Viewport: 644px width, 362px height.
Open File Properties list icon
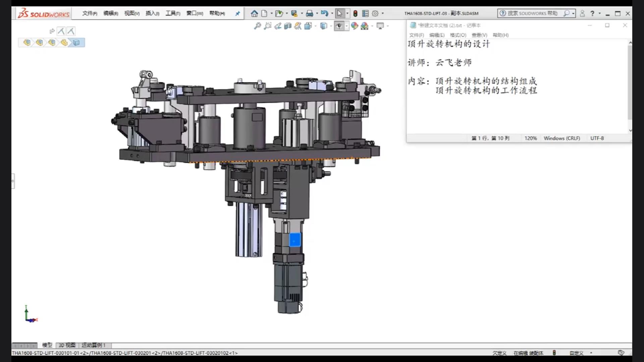pos(365,13)
